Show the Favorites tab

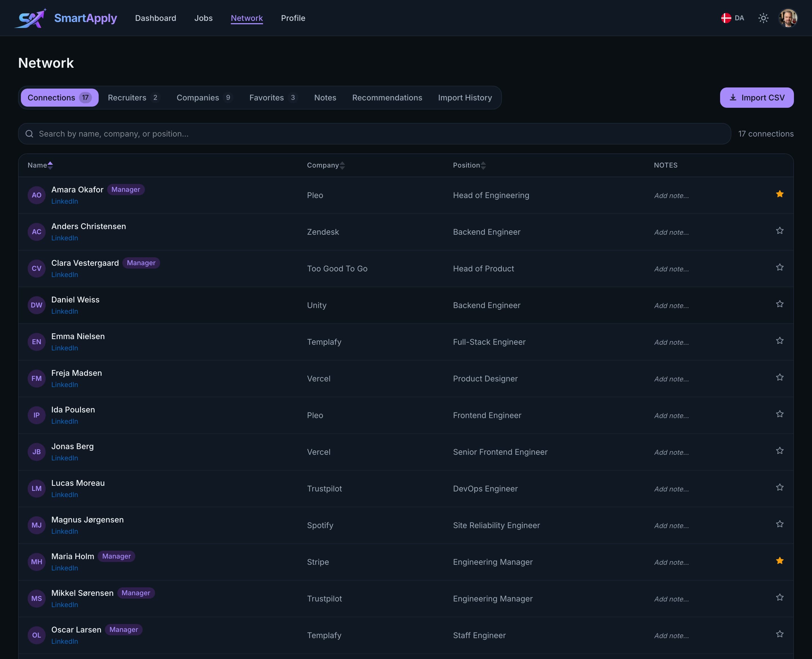(273, 98)
